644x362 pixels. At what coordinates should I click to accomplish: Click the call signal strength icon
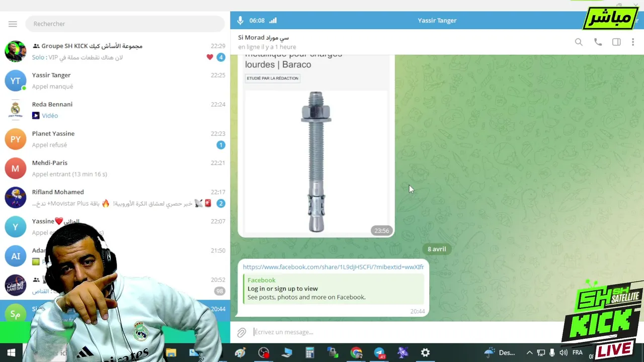(273, 21)
